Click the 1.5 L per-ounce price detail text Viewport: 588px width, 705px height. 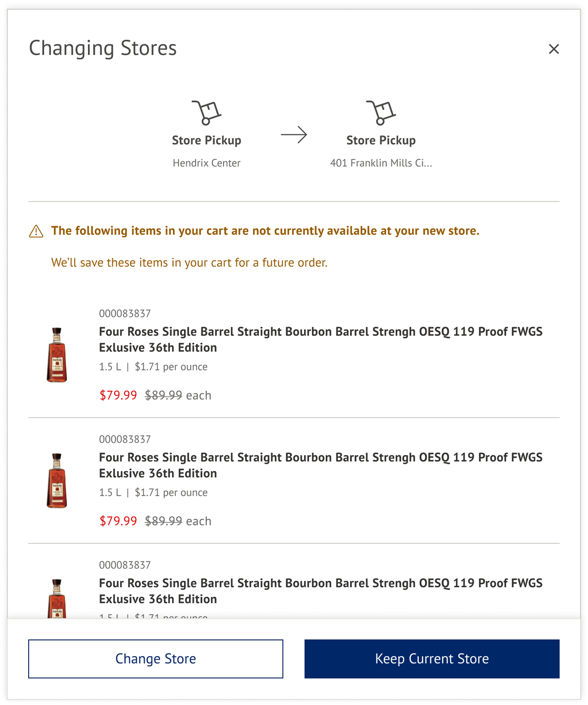pos(153,367)
